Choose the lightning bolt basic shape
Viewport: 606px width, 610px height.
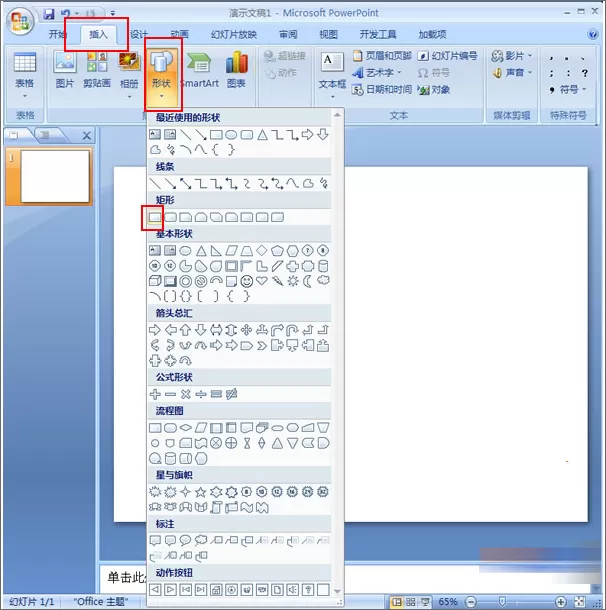[x=277, y=281]
